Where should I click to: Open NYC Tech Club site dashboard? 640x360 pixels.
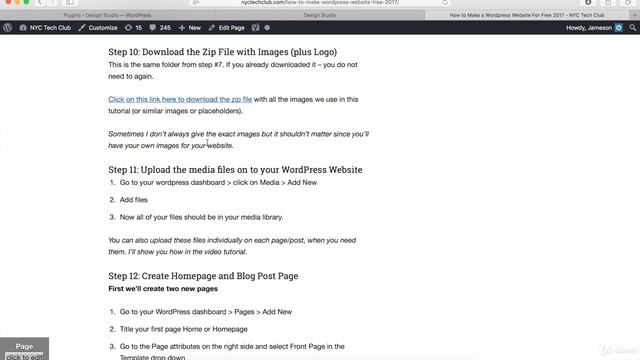pyautogui.click(x=45, y=28)
